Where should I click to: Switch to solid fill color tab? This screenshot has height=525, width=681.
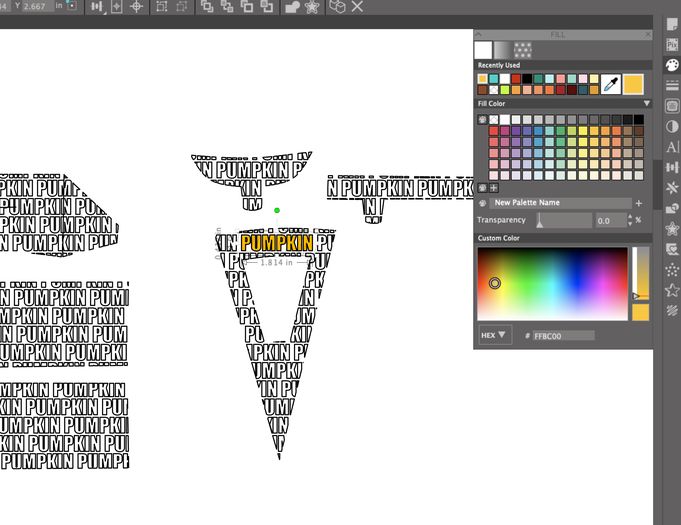pyautogui.click(x=484, y=50)
